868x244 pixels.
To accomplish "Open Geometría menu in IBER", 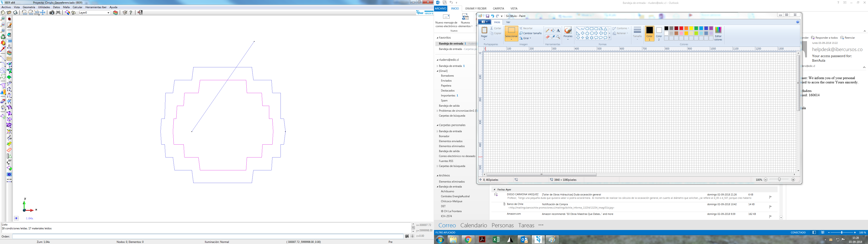I will point(29,7).
